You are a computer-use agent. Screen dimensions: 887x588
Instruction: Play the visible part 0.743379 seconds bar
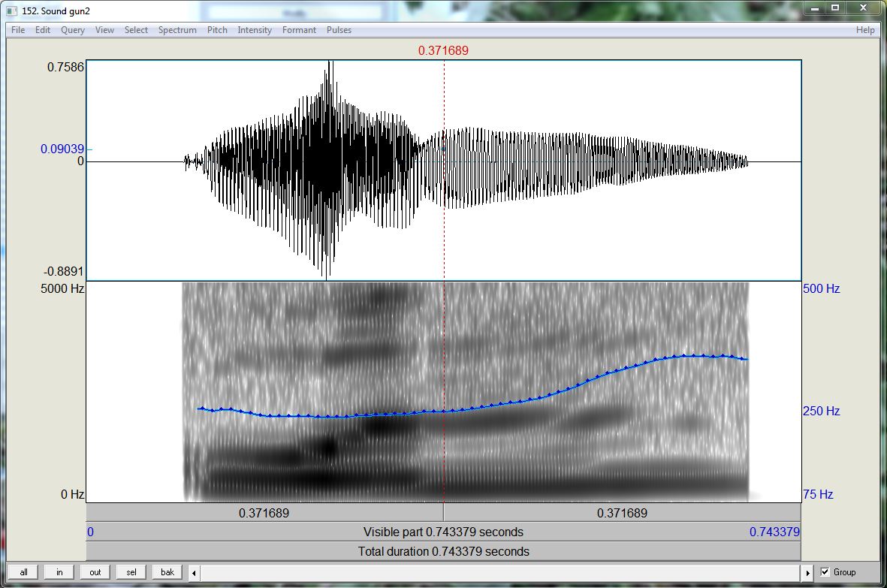point(443,532)
